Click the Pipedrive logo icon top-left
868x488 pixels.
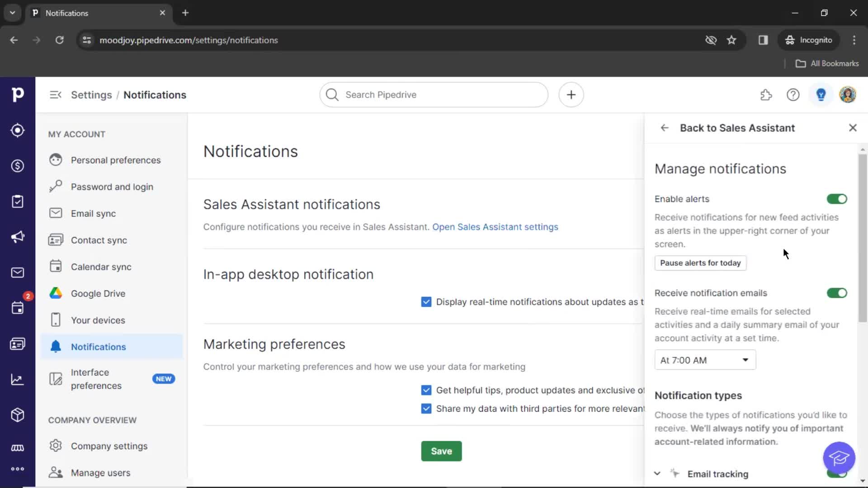click(x=18, y=94)
